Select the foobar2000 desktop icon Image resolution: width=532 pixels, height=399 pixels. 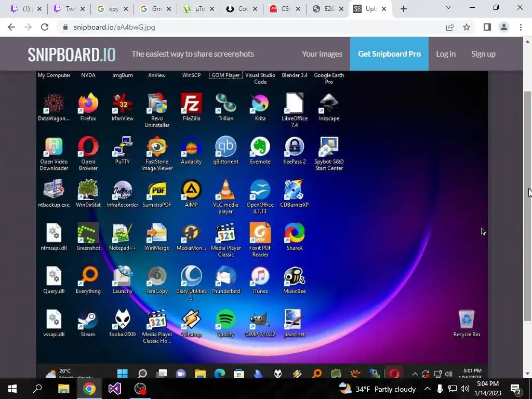pyautogui.click(x=123, y=320)
